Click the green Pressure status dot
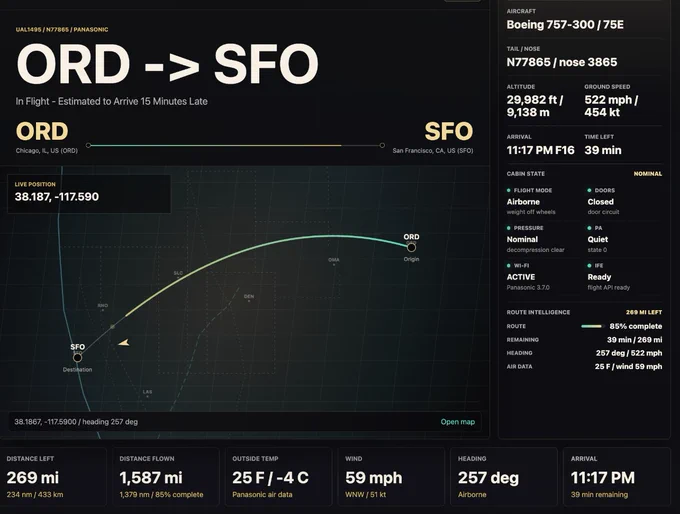 tap(509, 228)
